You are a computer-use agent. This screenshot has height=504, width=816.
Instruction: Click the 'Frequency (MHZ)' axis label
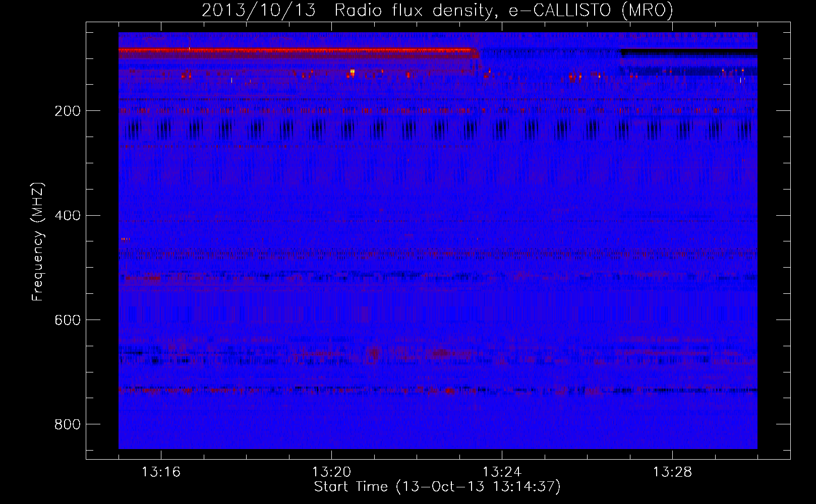tap(37, 242)
